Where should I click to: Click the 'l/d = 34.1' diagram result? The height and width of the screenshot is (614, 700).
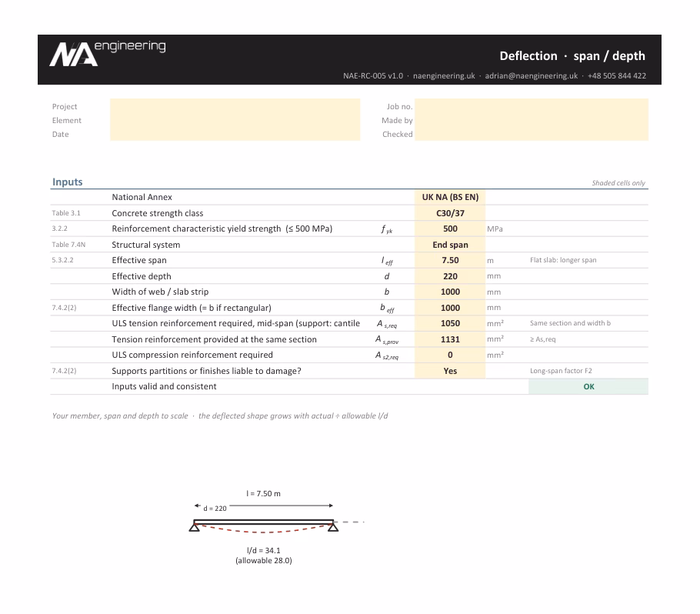click(x=263, y=551)
